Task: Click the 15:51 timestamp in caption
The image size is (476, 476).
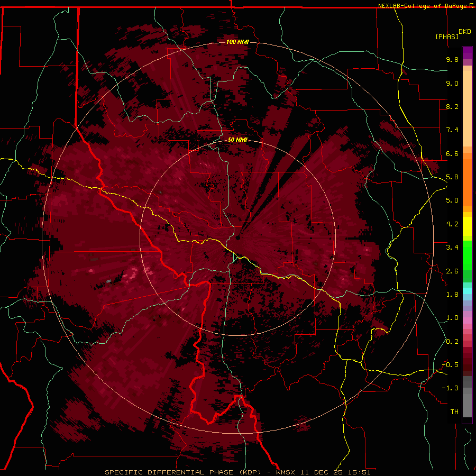Action: (x=360, y=472)
